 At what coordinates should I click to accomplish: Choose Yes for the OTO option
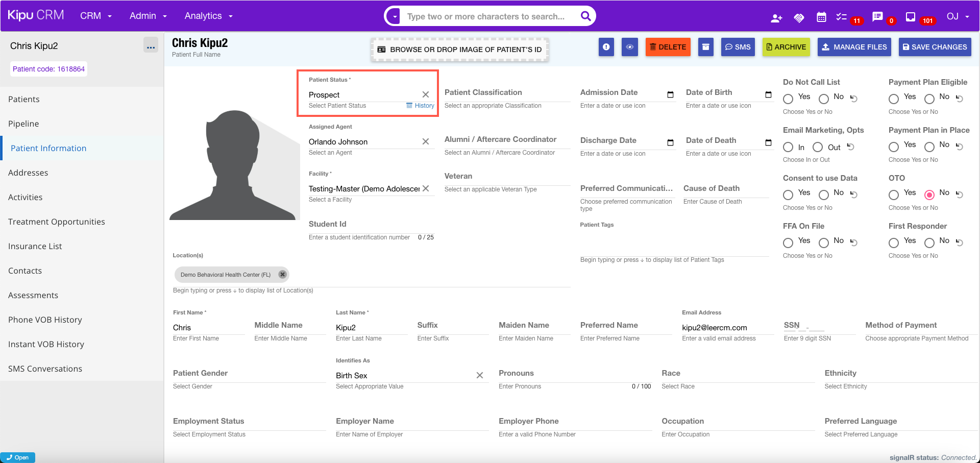click(894, 194)
